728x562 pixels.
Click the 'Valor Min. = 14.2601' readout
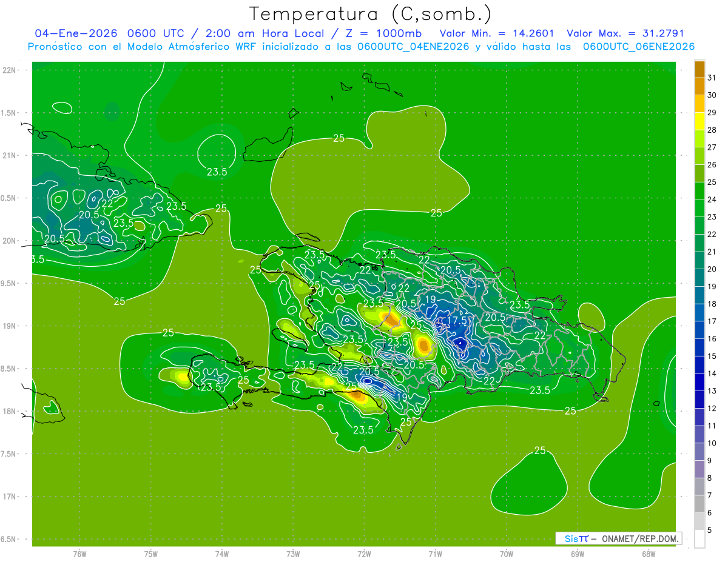(x=497, y=33)
